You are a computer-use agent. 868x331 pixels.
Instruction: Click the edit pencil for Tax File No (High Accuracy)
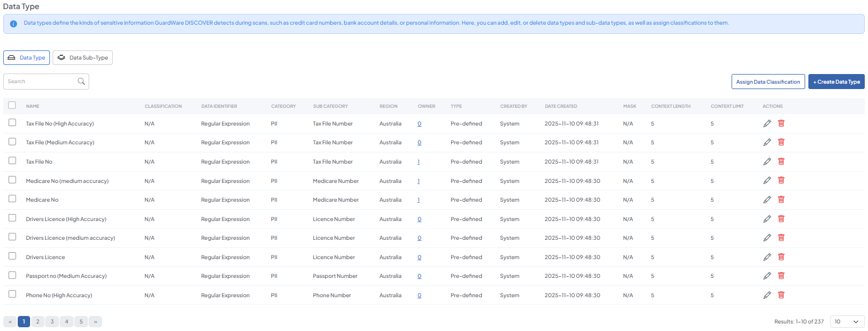(x=766, y=123)
